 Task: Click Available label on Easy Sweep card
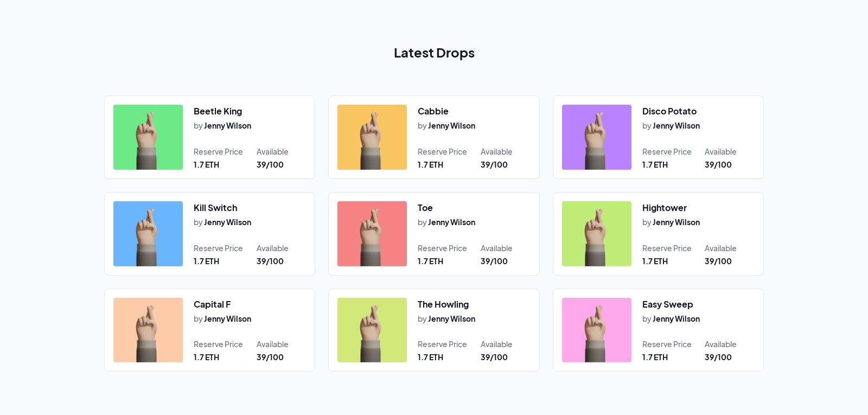(720, 344)
